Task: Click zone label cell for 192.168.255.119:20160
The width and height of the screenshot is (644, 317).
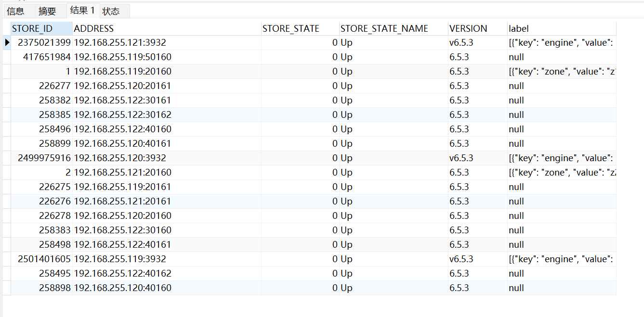Action: (561, 72)
